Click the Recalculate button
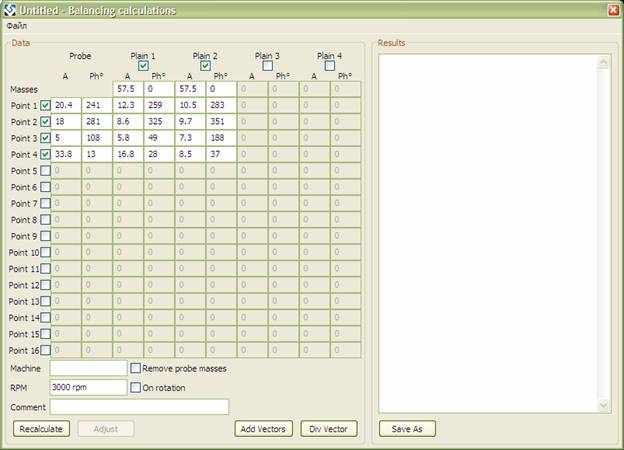 [x=41, y=429]
